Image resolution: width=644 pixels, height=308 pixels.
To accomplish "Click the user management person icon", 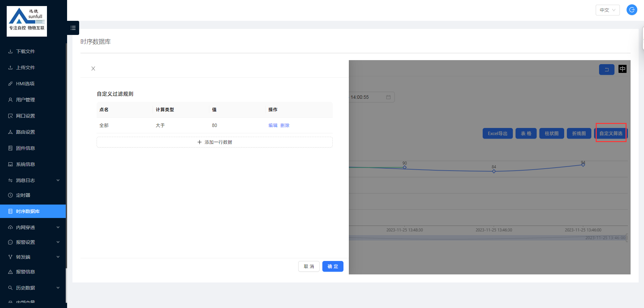I will [x=10, y=100].
